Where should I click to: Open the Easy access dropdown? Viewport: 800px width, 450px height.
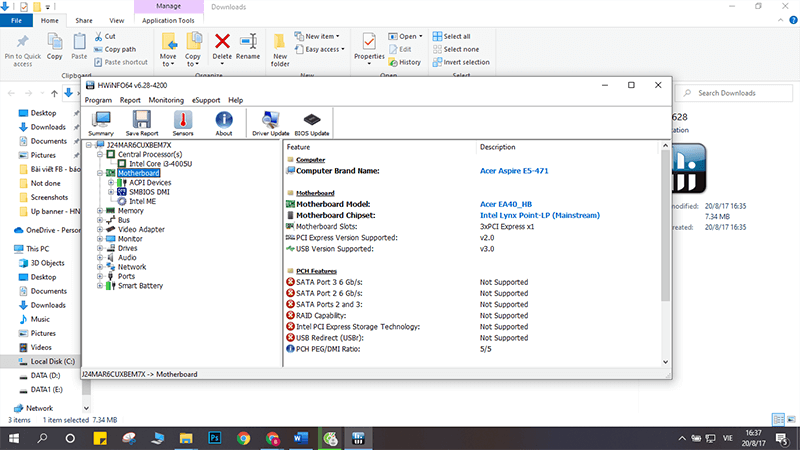point(319,49)
